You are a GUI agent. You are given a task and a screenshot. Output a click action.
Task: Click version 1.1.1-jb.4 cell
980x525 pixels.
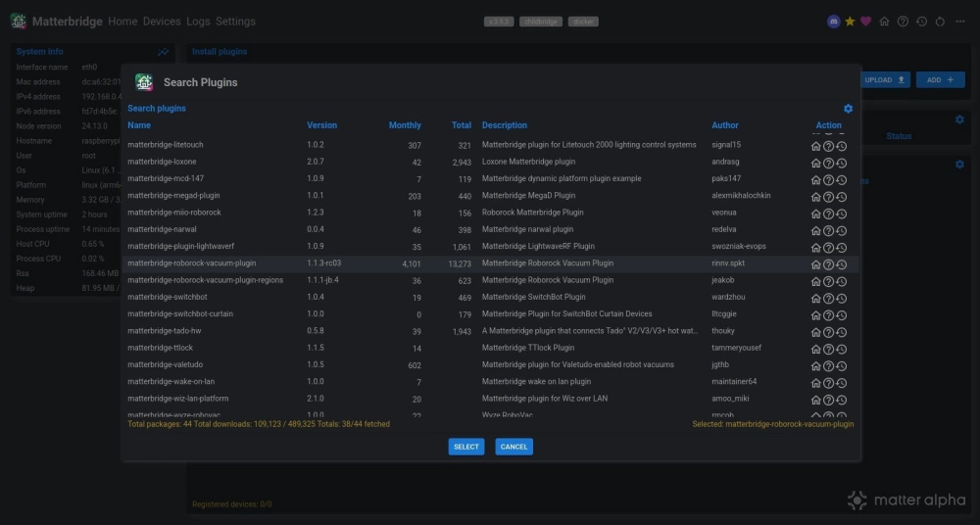pos(322,280)
